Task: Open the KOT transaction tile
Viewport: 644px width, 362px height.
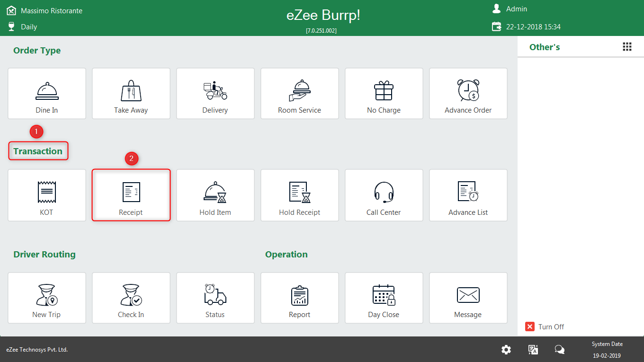Action: (47, 195)
